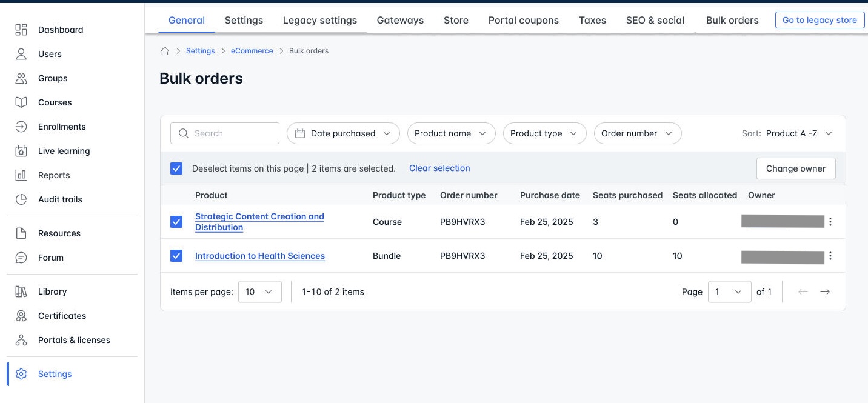Uncheck Introduction to Health Sciences row checkbox
868x403 pixels.
[x=176, y=256]
